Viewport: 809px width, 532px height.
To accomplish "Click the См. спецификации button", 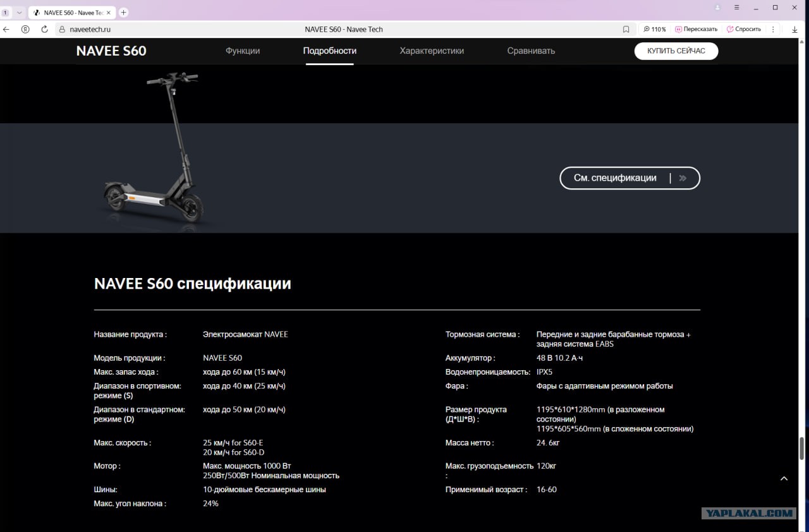I will click(x=630, y=178).
